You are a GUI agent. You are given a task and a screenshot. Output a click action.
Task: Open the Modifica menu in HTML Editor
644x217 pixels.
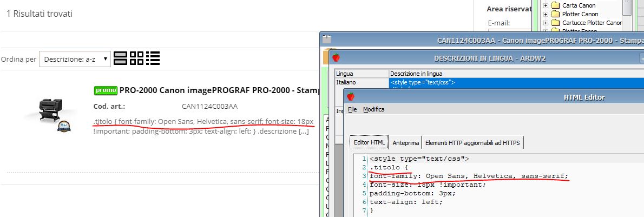click(x=374, y=109)
